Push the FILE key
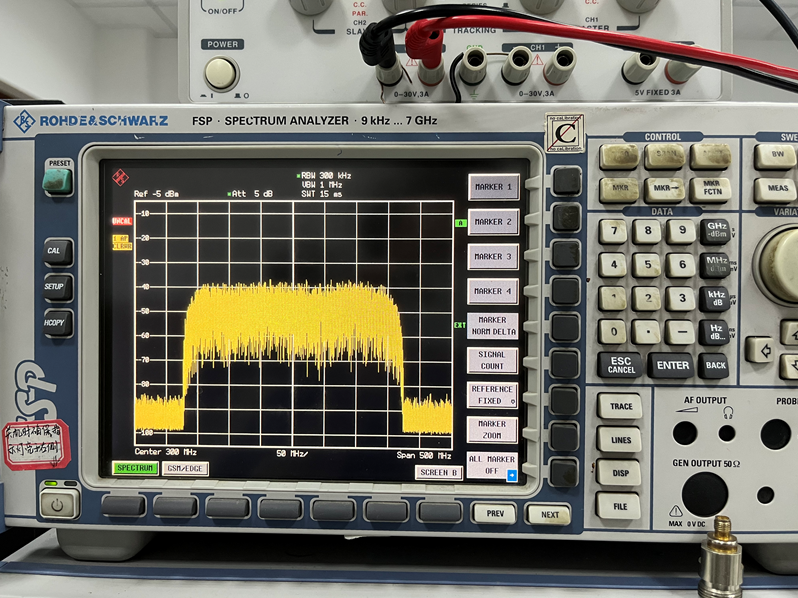This screenshot has width=798, height=598. pos(619,506)
